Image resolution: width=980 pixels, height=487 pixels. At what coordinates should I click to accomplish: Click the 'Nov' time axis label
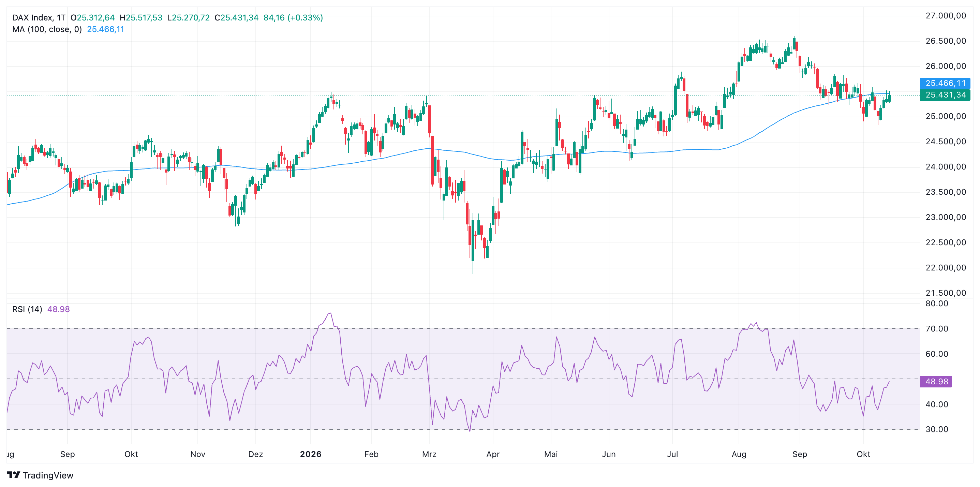tap(197, 454)
